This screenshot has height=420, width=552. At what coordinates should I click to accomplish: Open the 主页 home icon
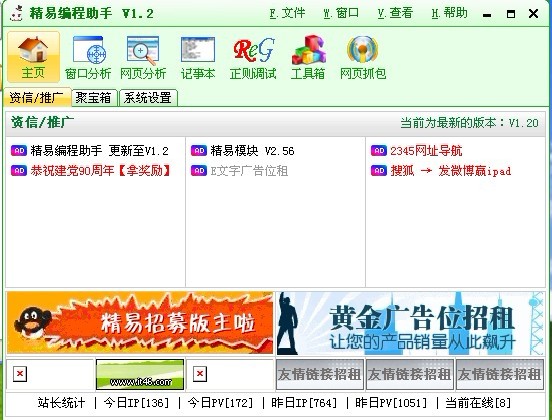(33, 57)
